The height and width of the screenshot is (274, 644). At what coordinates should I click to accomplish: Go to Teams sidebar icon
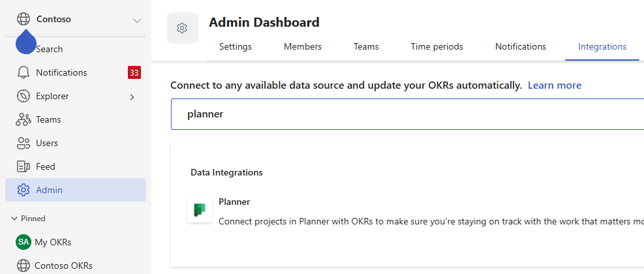pos(23,119)
